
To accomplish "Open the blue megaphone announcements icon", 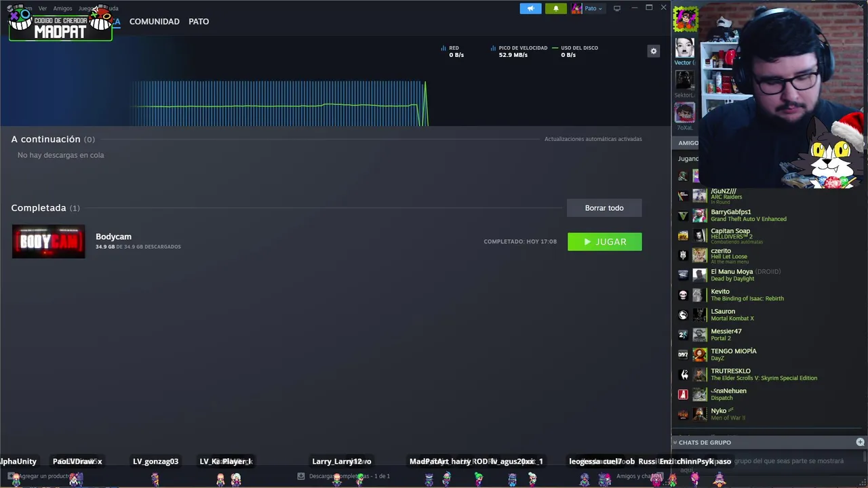I will coord(531,8).
